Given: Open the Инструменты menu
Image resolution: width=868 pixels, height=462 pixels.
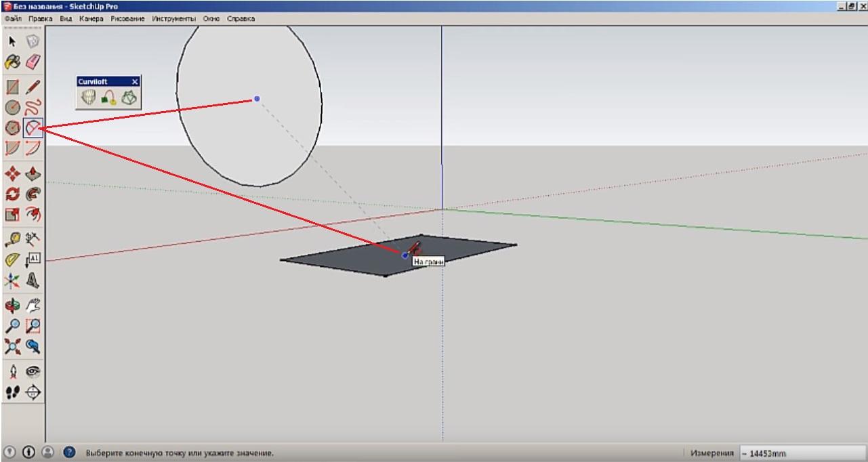Looking at the screenshot, I should [173, 19].
